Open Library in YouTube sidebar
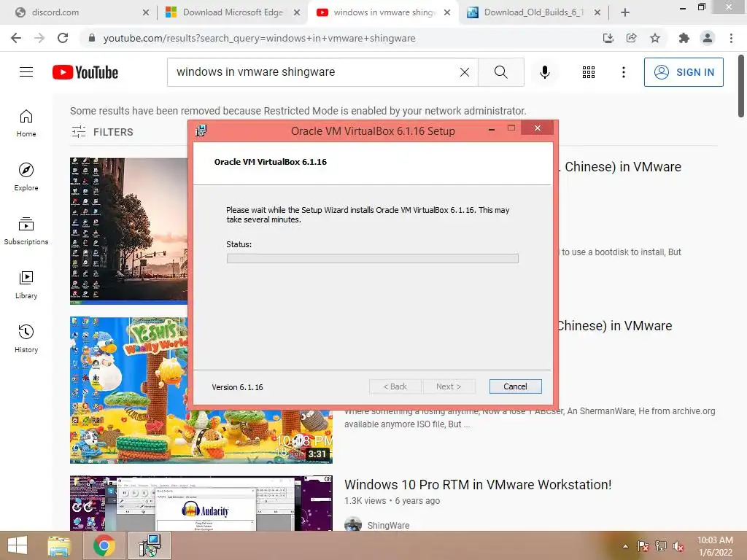 (26, 285)
